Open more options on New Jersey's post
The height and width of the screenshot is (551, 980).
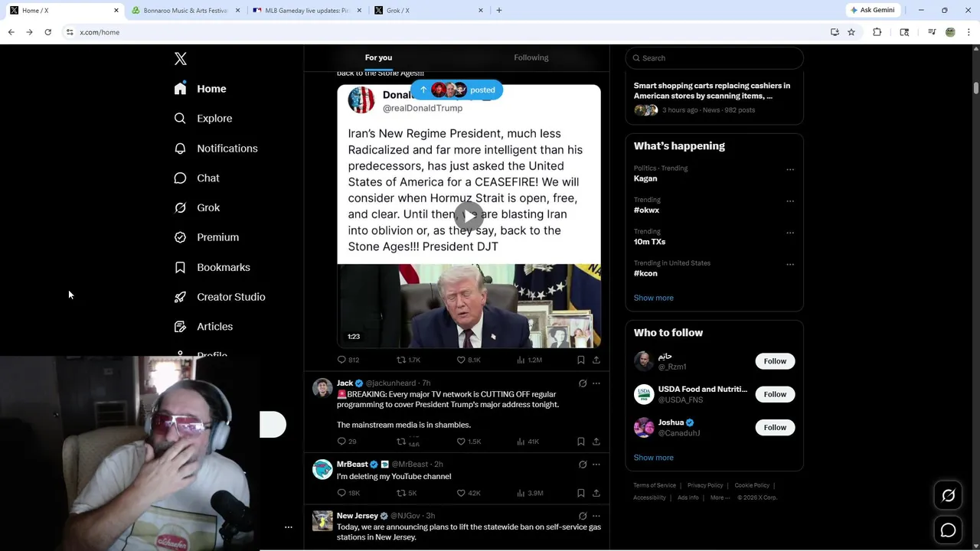(596, 516)
